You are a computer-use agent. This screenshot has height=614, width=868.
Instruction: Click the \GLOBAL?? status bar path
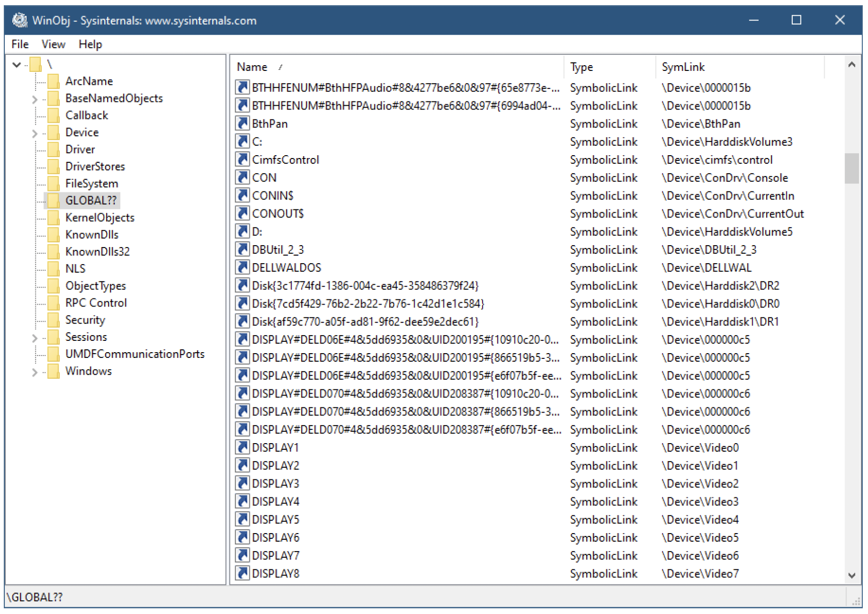coord(35,597)
